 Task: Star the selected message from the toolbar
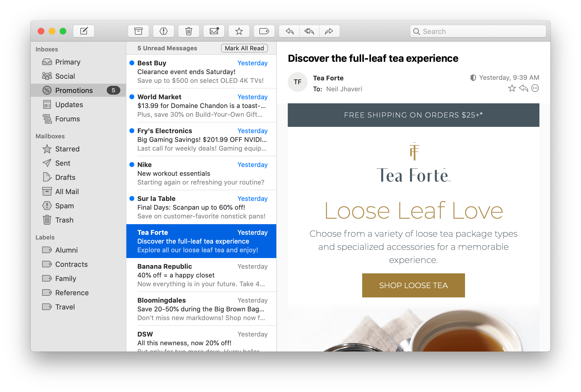[239, 31]
